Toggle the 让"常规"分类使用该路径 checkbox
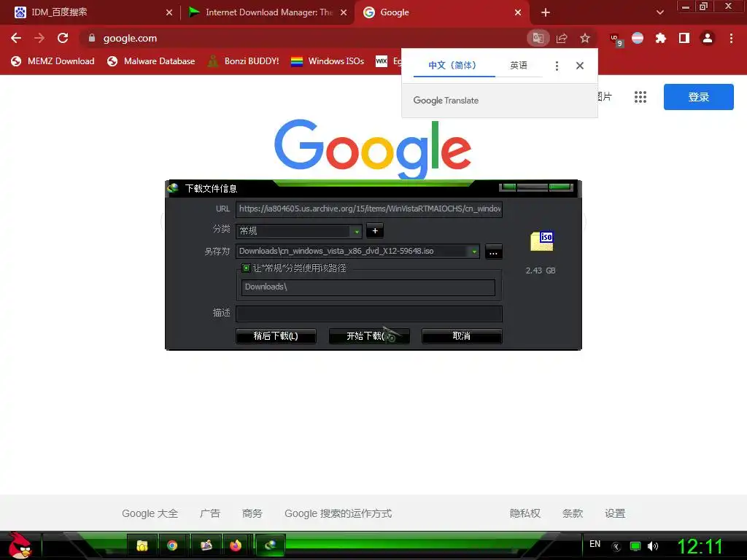 (x=246, y=268)
